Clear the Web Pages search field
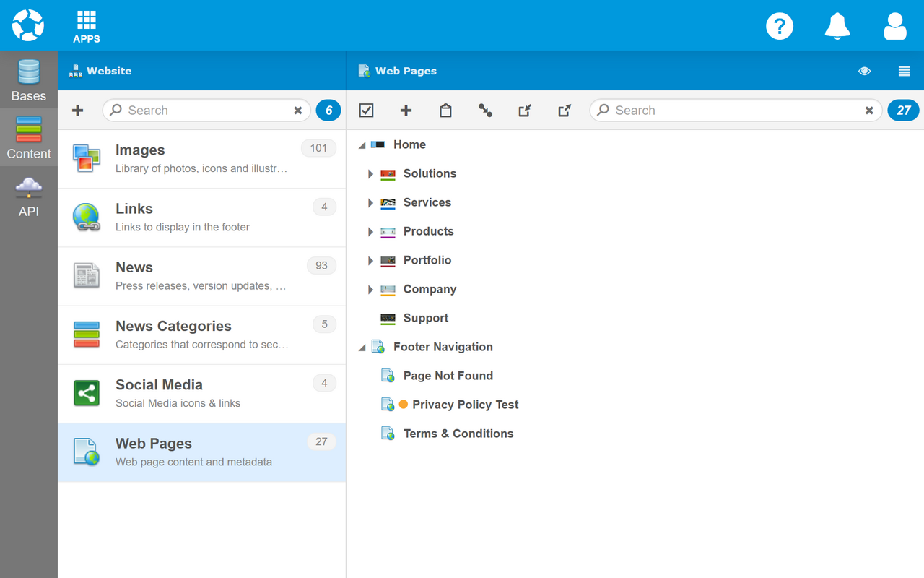924x578 pixels. click(869, 111)
